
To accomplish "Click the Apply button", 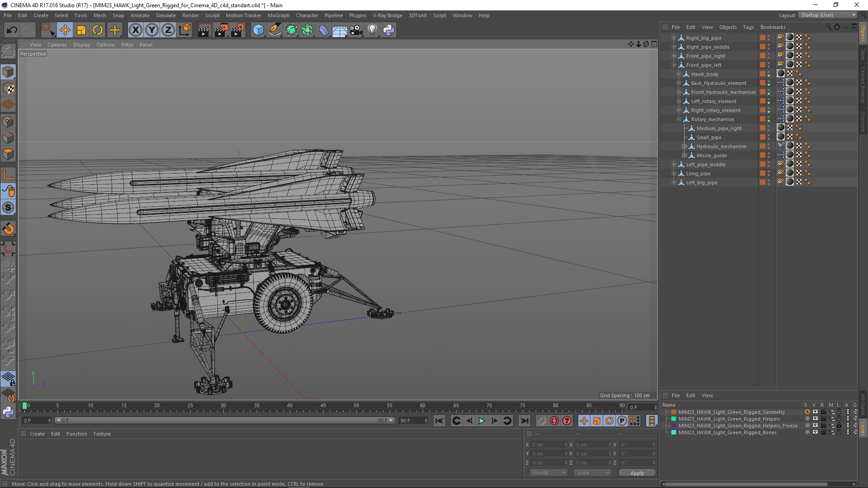I will point(637,473).
